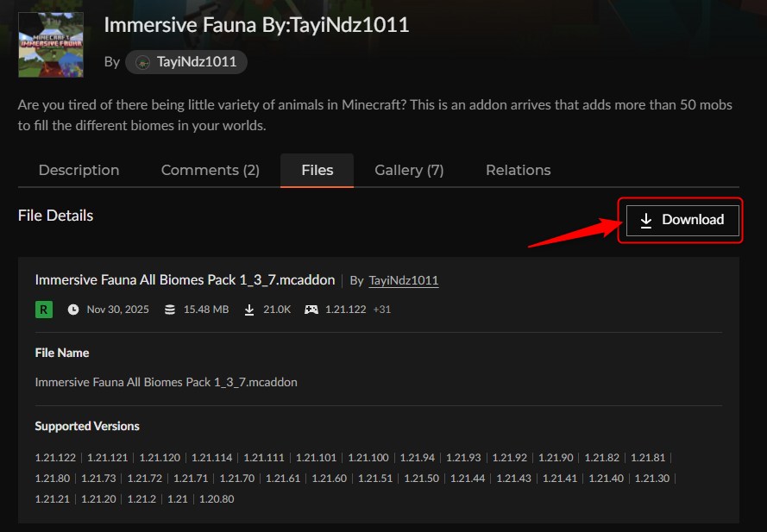Click supported version 1.21.114
The height and width of the screenshot is (532, 767).
[211, 458]
